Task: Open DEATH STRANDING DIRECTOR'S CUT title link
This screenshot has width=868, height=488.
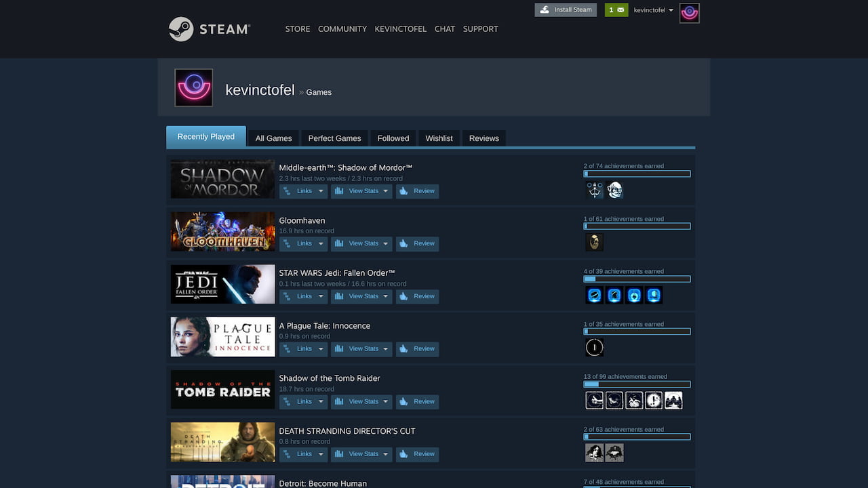Action: tap(347, 431)
